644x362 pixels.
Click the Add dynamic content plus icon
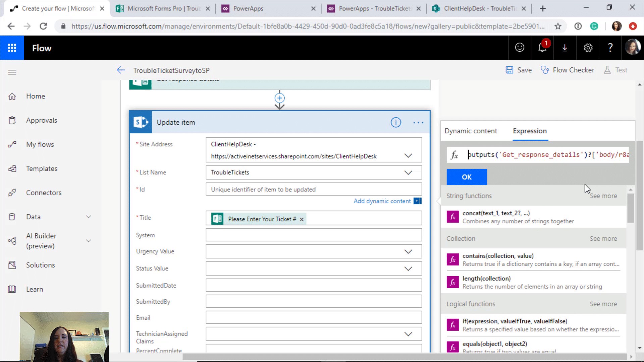point(417,201)
